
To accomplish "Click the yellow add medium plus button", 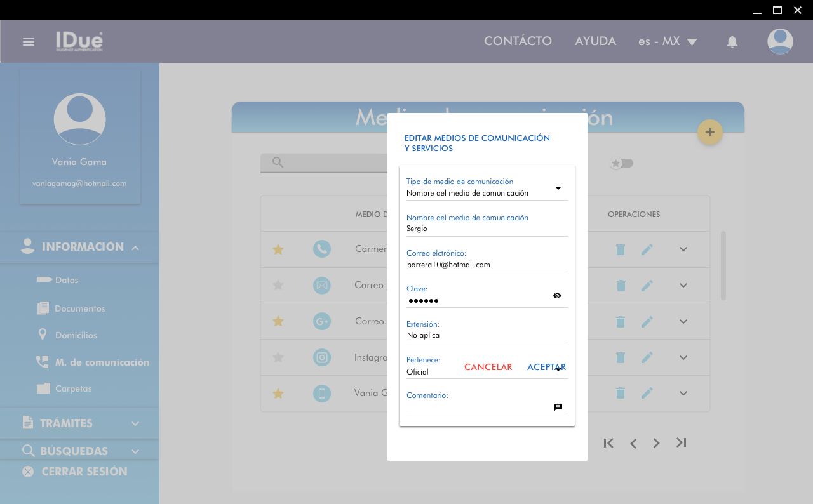I will click(710, 132).
